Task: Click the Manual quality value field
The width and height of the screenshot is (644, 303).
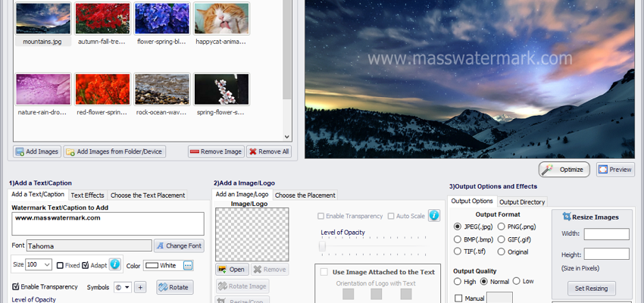Action: [499, 298]
